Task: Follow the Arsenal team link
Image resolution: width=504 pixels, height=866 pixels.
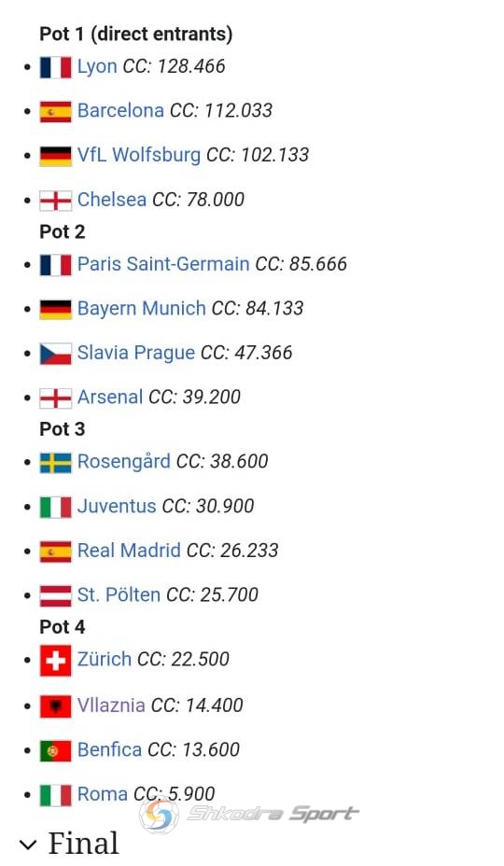Action: click(110, 397)
